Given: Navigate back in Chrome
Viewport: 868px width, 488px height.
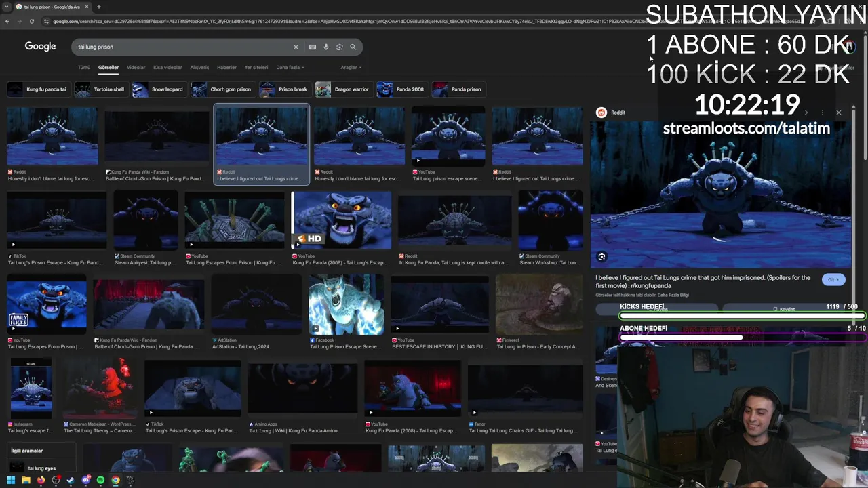Looking at the screenshot, I should (x=7, y=21).
